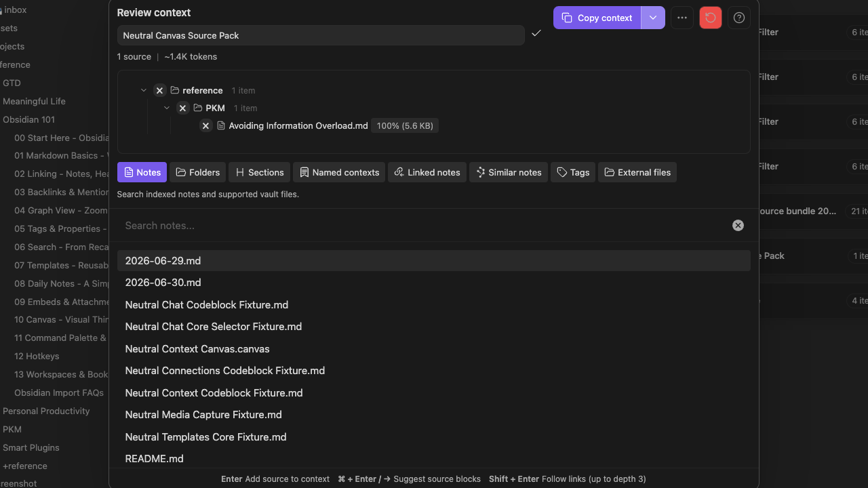Viewport: 868px width, 488px height.
Task: Collapse the PKM folder chevron in context tree
Action: point(167,108)
